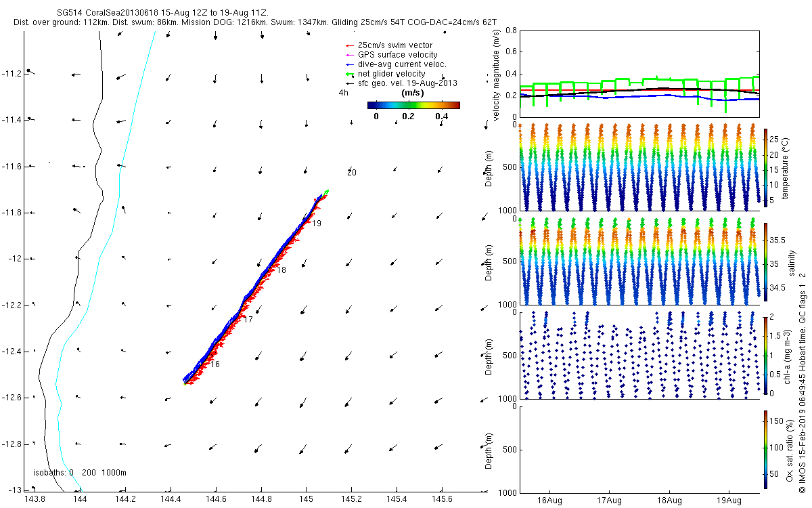Image resolution: width=812 pixels, height=508 pixels.
Task: Click the latitude tick label -12.8
Action: [12, 444]
